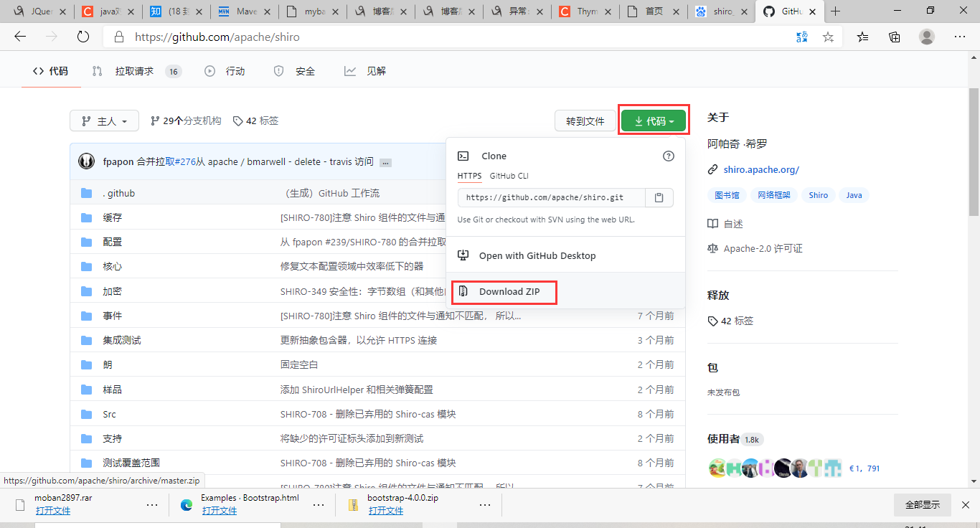980x528 pixels.
Task: Click the 转到文件 button
Action: [x=585, y=121]
